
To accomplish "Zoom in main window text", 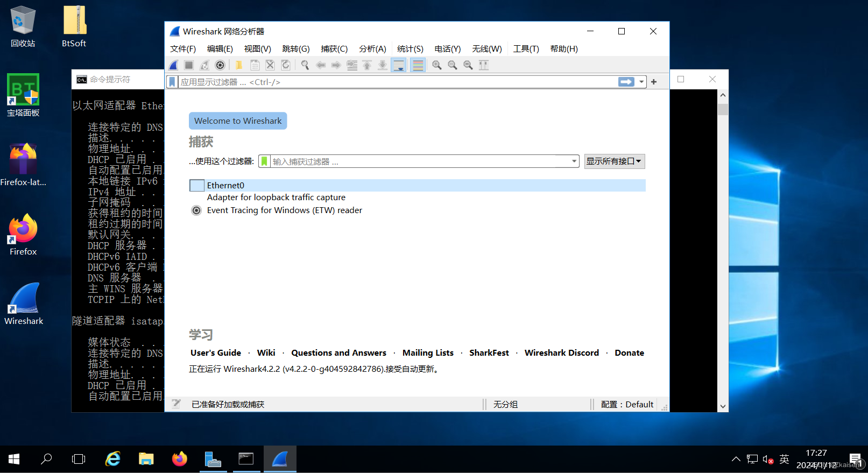I will tap(437, 65).
